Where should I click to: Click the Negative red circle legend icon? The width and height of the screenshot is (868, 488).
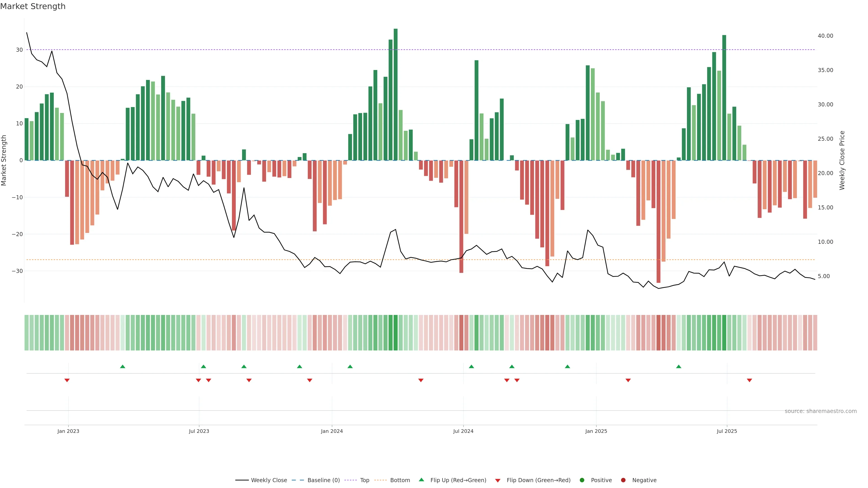coord(623,480)
